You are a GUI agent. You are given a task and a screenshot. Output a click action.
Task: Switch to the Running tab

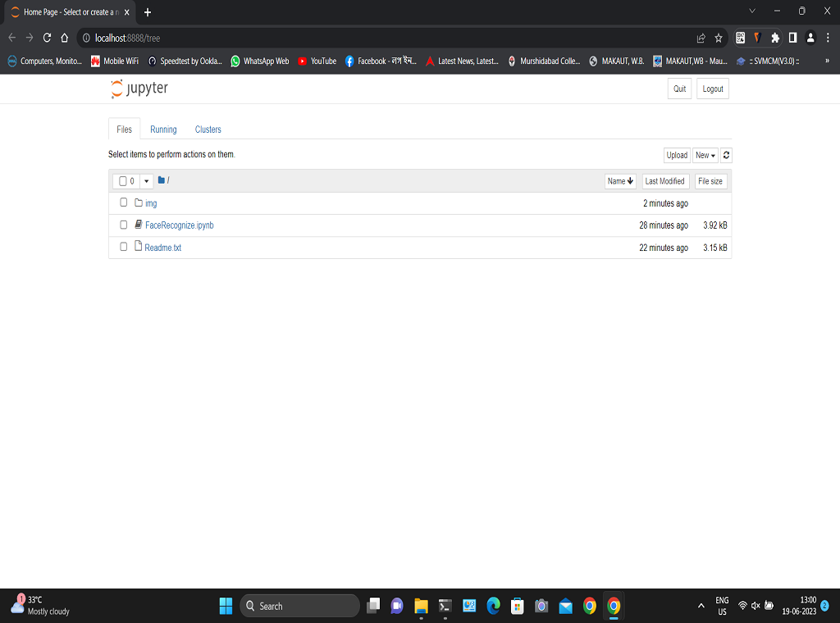(x=163, y=129)
